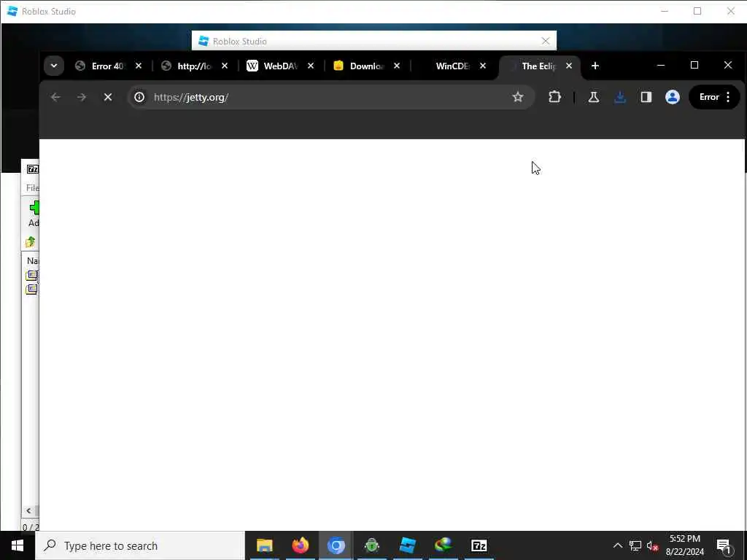Viewport: 747px width, 560px height.
Task: Toggle the browser side panel
Action: [646, 97]
